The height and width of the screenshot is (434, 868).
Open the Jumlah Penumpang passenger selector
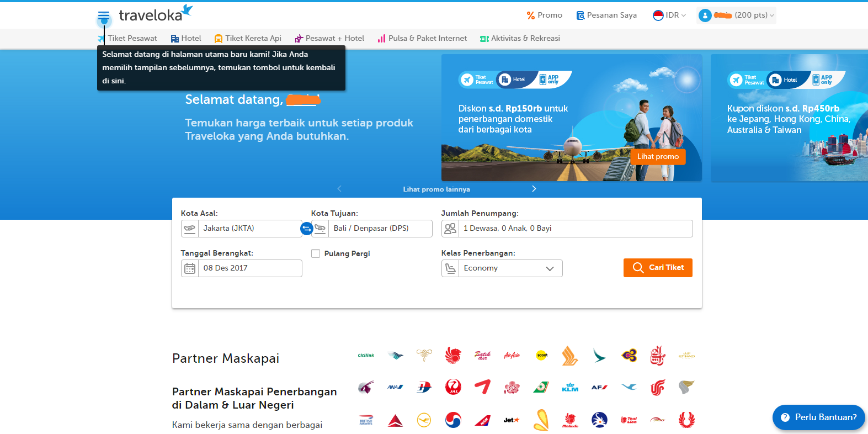[x=567, y=229]
